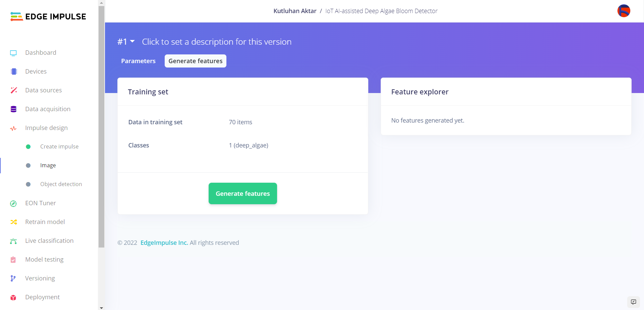Switch to the Parameters tab
The width and height of the screenshot is (644, 310).
coord(138,61)
